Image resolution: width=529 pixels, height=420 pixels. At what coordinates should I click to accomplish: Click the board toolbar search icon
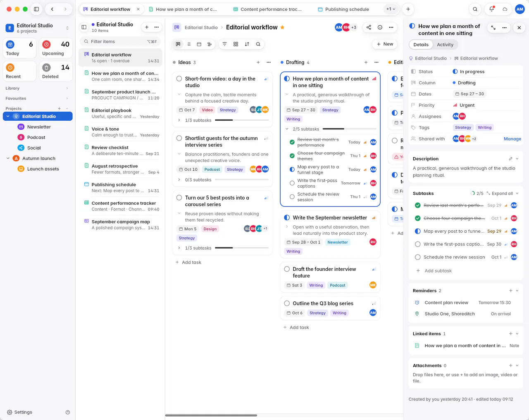(258, 44)
